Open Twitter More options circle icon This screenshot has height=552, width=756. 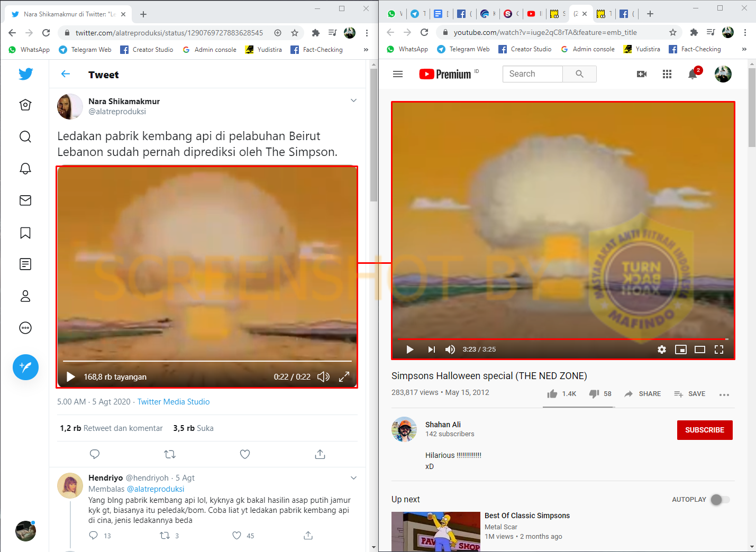25,328
